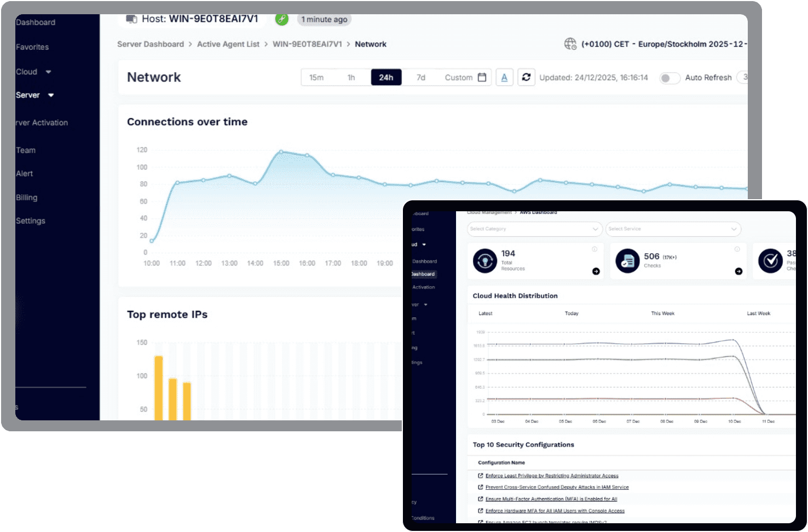Open the Select Category dropdown
The width and height of the screenshot is (808, 532).
tap(534, 229)
